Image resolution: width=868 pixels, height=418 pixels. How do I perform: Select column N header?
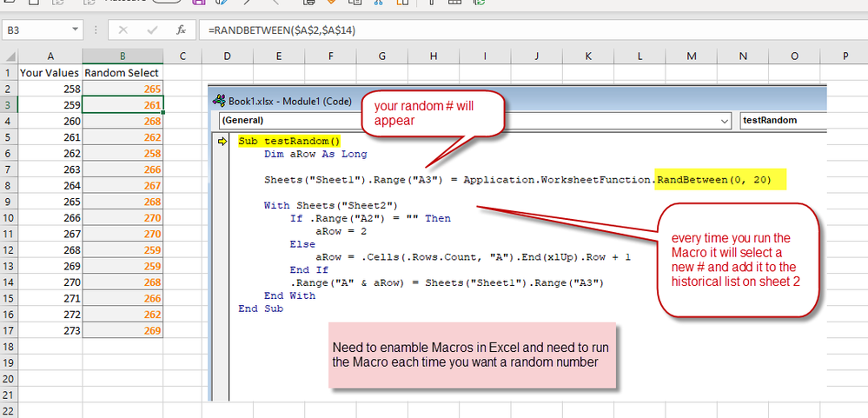coord(743,56)
